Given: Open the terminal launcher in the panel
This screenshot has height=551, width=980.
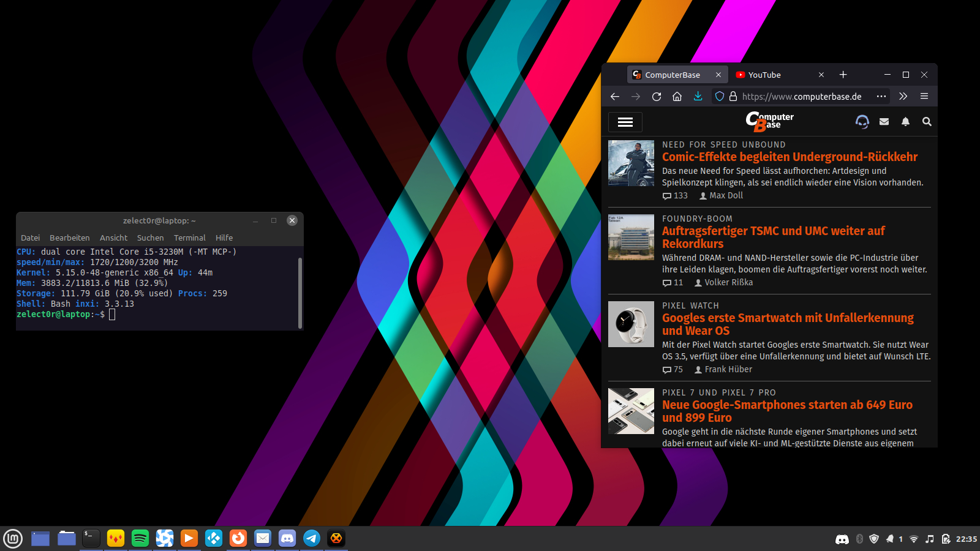Looking at the screenshot, I should click(91, 539).
